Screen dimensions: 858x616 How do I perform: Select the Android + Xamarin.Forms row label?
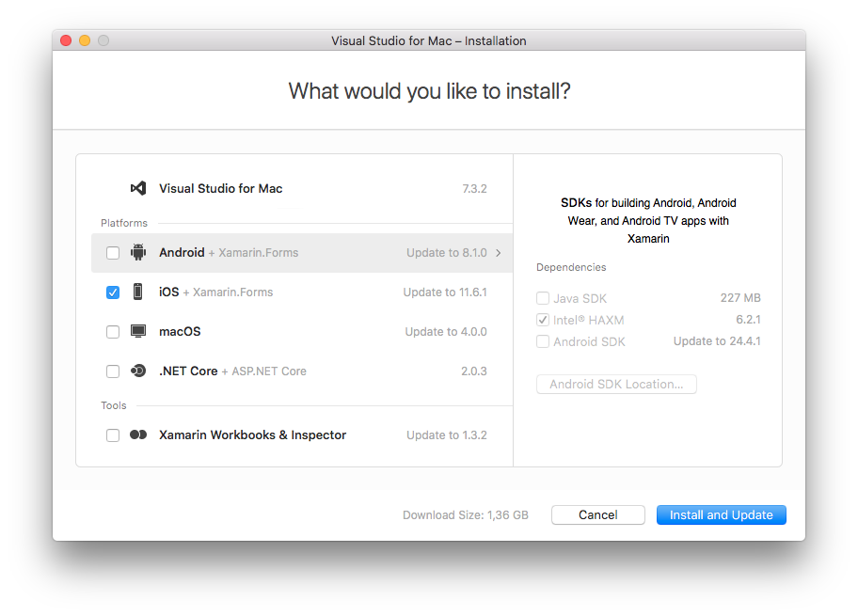coord(229,253)
